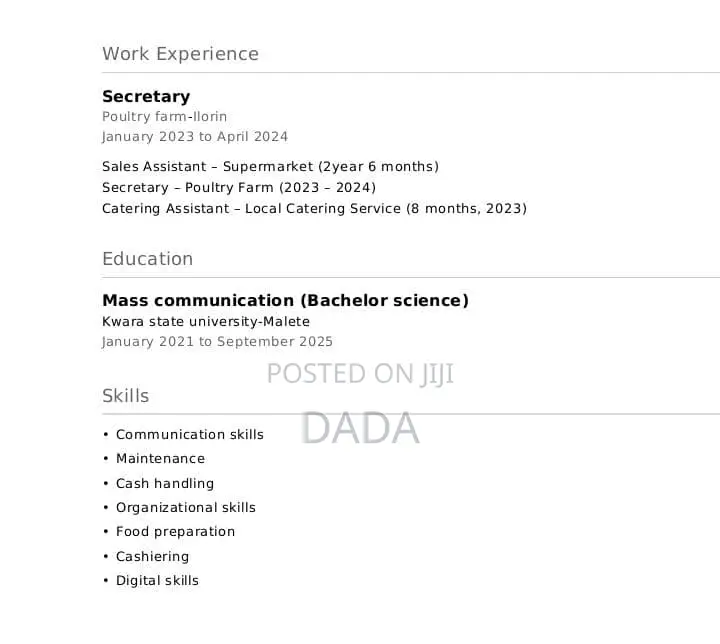The image size is (720, 644).
Task: Click the Poultry farm-Ilorin employer text
Action: tap(164, 117)
